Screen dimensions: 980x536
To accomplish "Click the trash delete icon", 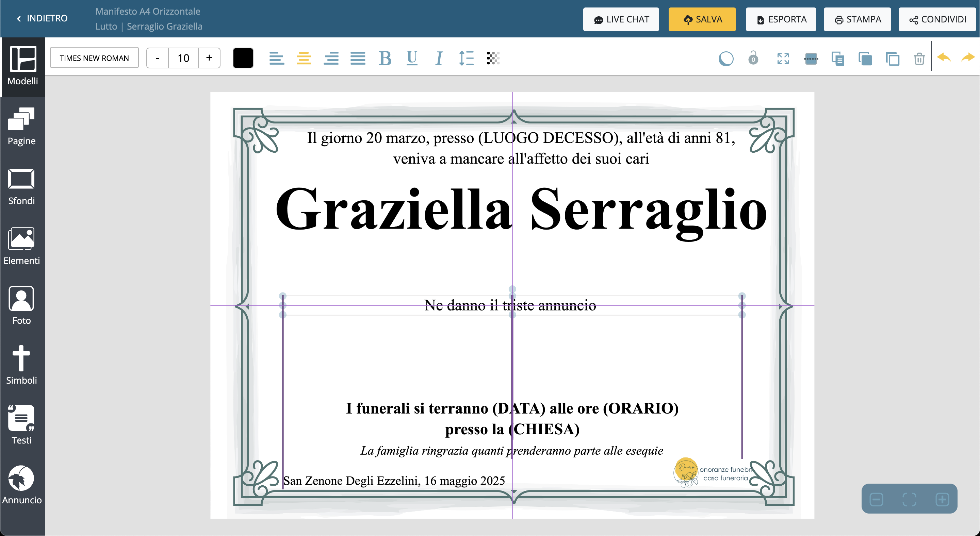I will [919, 58].
